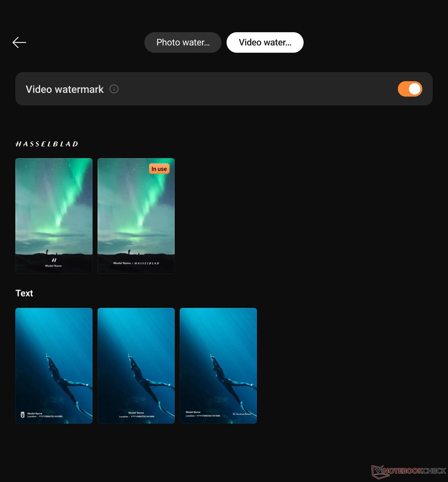448x482 pixels.
Task: Go back using the left arrow
Action: click(19, 42)
